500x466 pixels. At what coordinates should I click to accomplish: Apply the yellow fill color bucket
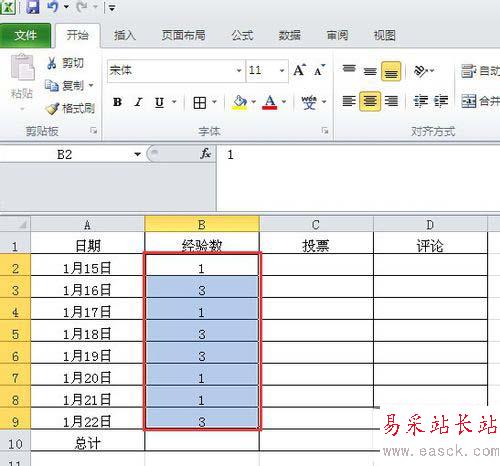tap(240, 102)
